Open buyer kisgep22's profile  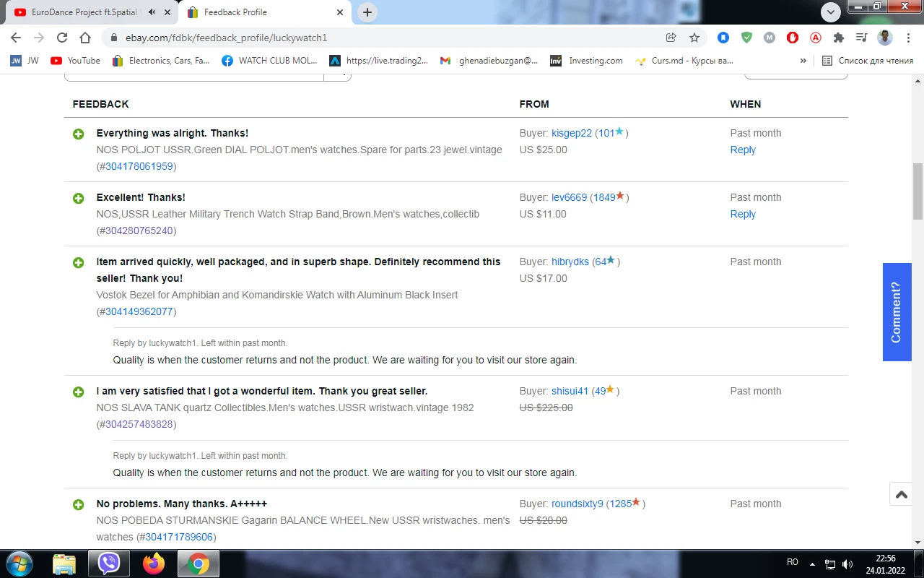click(x=572, y=133)
